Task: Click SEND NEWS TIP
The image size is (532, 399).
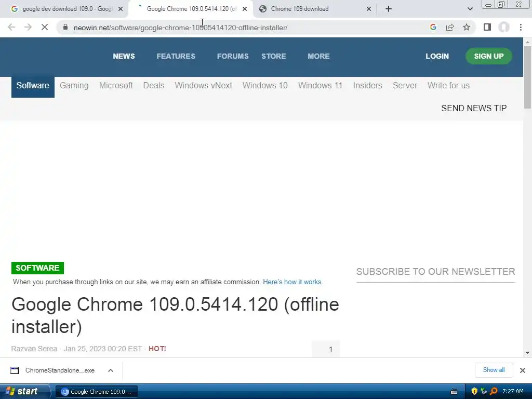Action: click(x=474, y=108)
